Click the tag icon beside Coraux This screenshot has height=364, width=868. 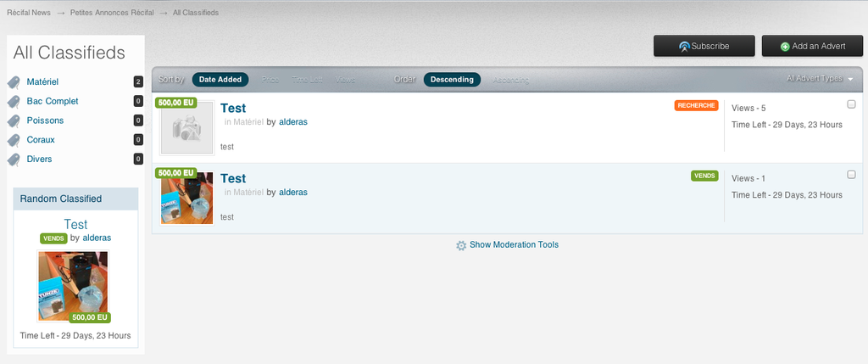pos(14,141)
